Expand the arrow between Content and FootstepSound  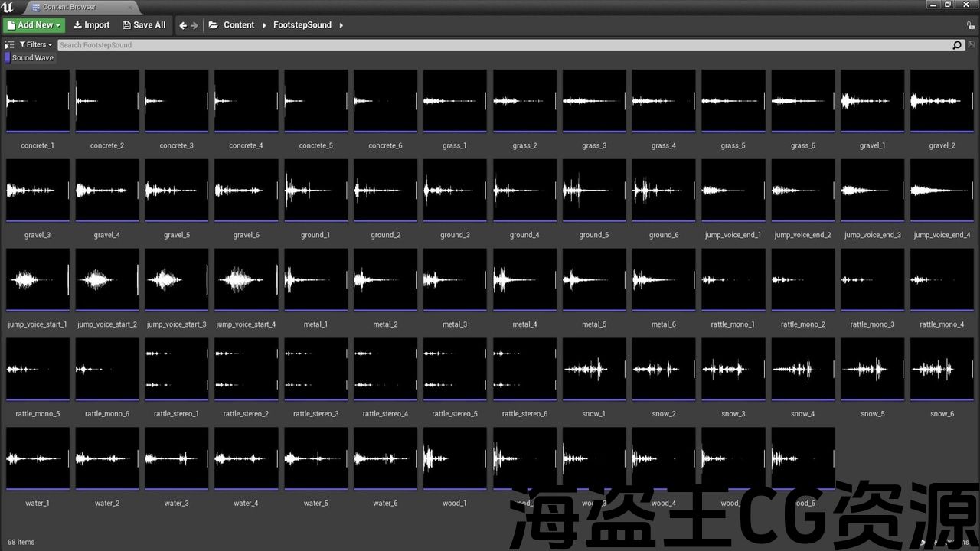(x=264, y=25)
